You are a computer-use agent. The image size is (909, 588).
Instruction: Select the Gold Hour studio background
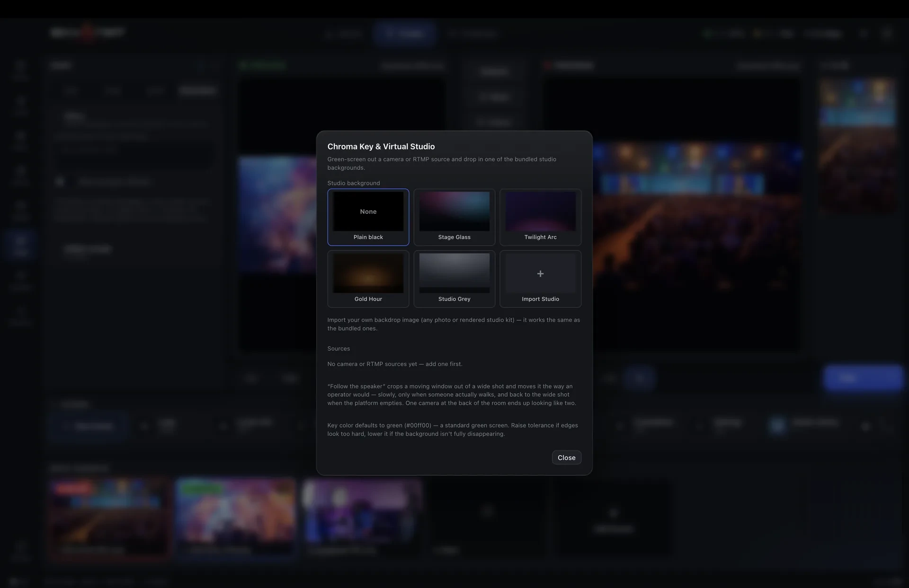[x=368, y=279]
